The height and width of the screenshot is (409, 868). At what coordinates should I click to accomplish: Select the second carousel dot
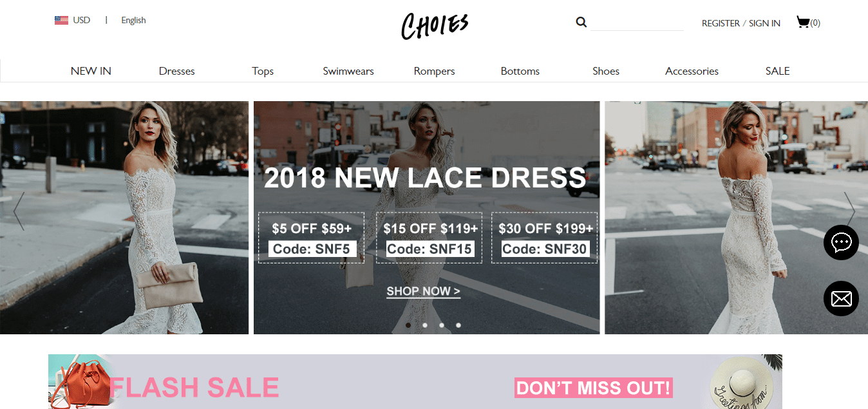coord(425,325)
